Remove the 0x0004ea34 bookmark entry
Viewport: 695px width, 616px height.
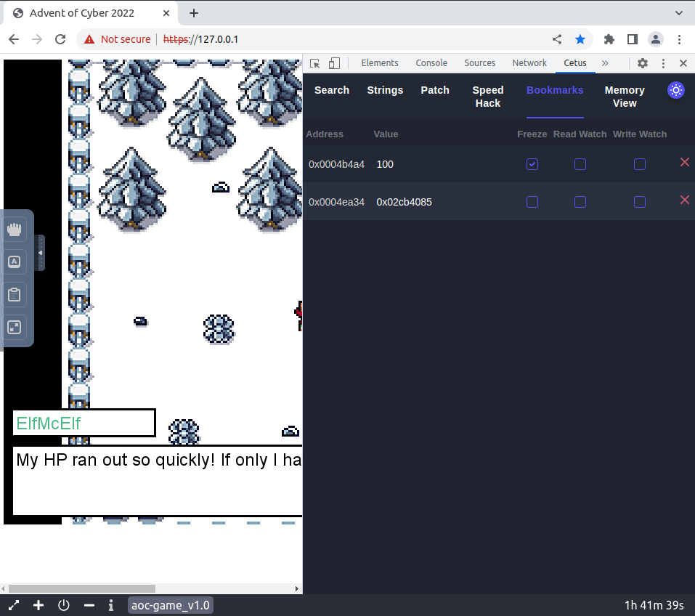click(x=684, y=200)
